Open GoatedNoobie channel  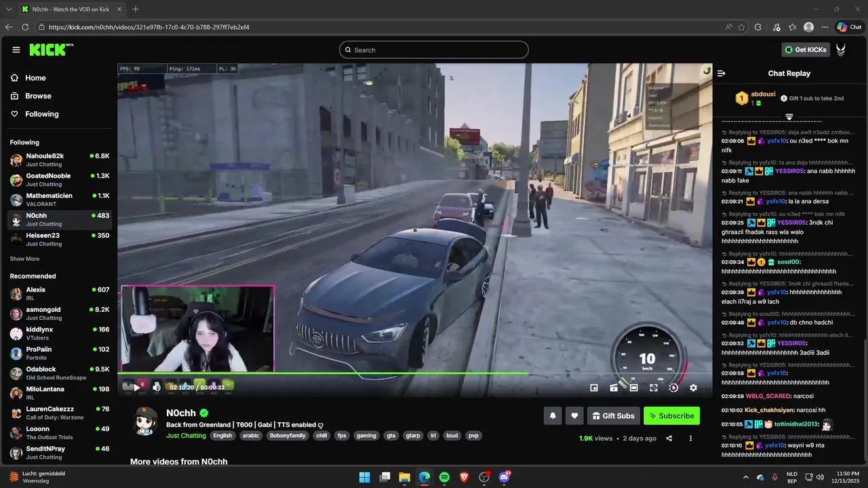(60, 180)
